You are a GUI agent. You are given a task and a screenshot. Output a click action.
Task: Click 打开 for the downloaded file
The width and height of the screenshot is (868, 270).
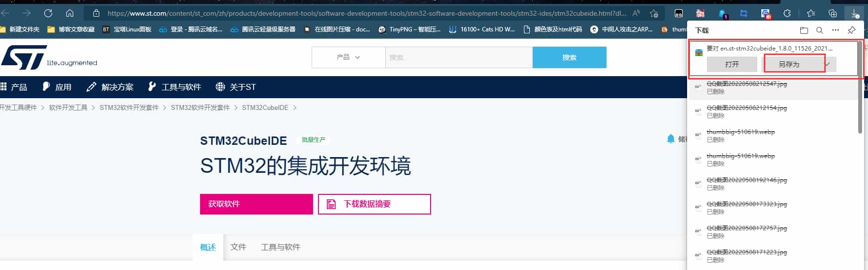(731, 64)
